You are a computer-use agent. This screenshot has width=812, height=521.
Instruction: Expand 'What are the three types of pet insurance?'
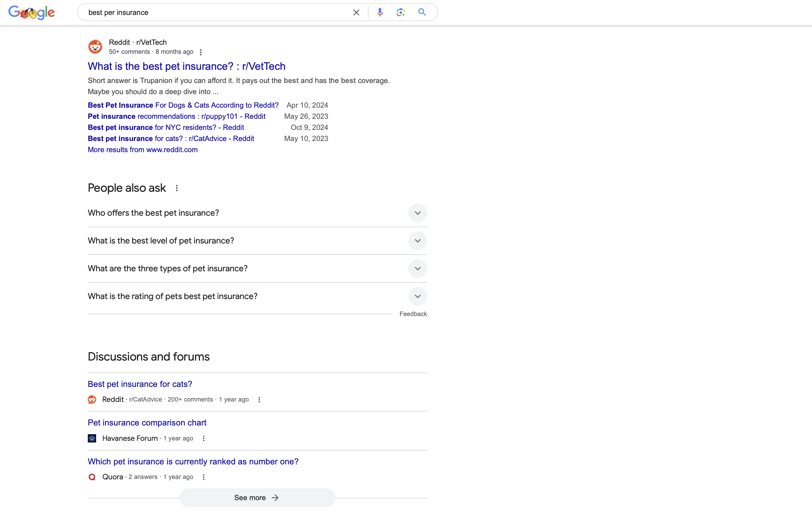coord(417,268)
